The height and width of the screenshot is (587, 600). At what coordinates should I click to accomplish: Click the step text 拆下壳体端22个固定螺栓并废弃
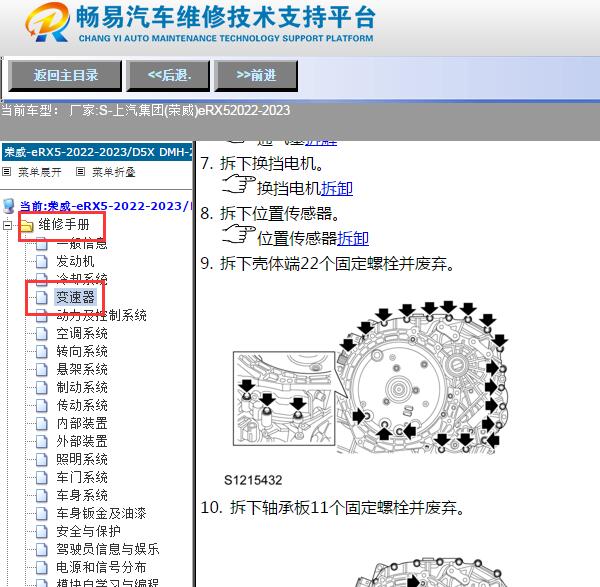[337, 264]
